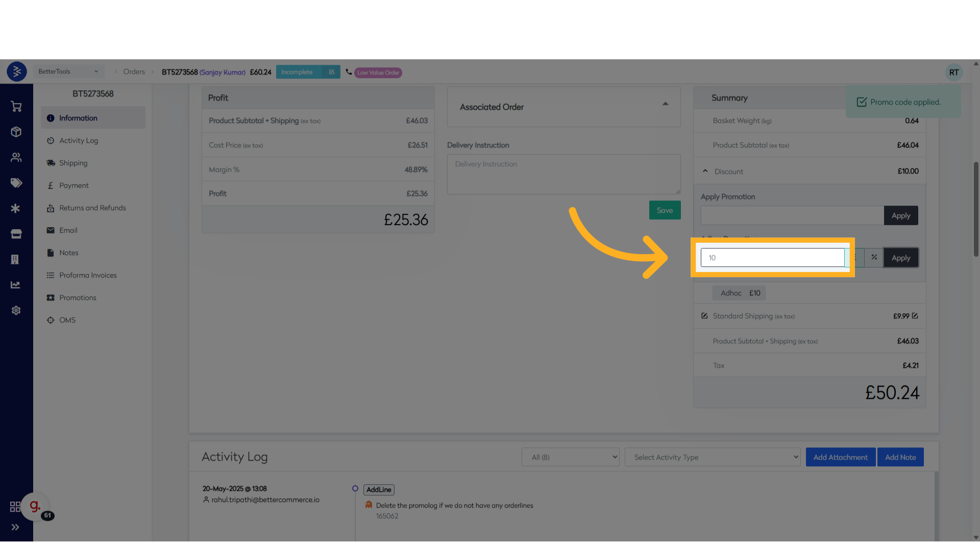Open the settings gear sidebar icon
980x551 pixels.
[16, 311]
